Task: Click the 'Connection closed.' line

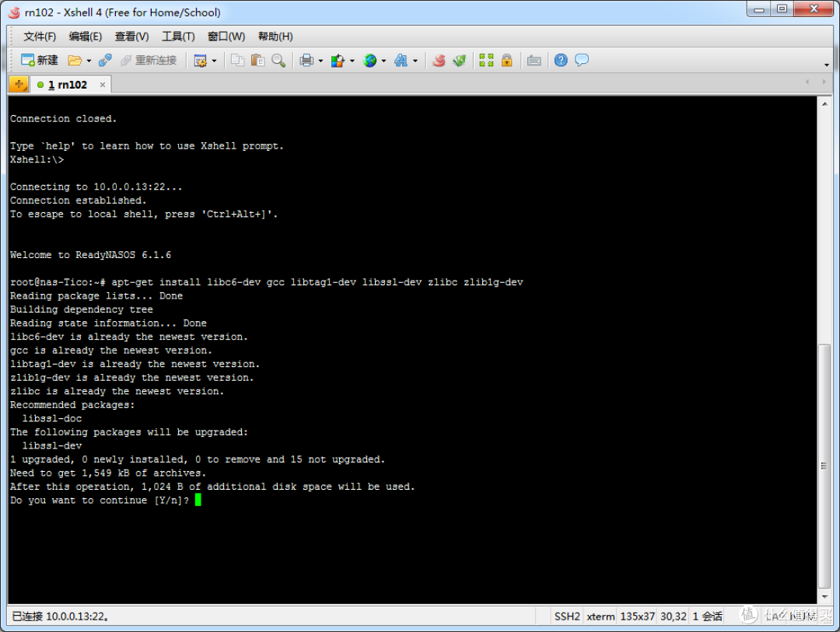Action: click(x=63, y=119)
